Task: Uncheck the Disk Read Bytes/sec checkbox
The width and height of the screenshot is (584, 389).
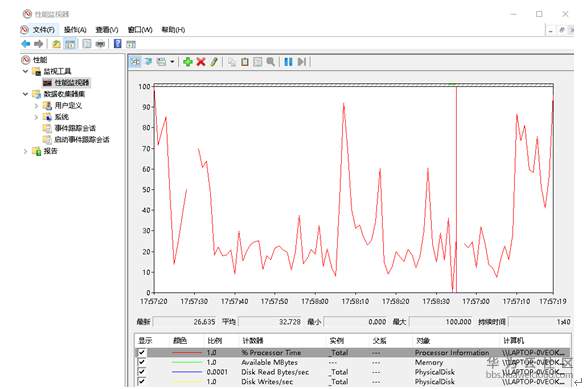Action: pos(142,371)
